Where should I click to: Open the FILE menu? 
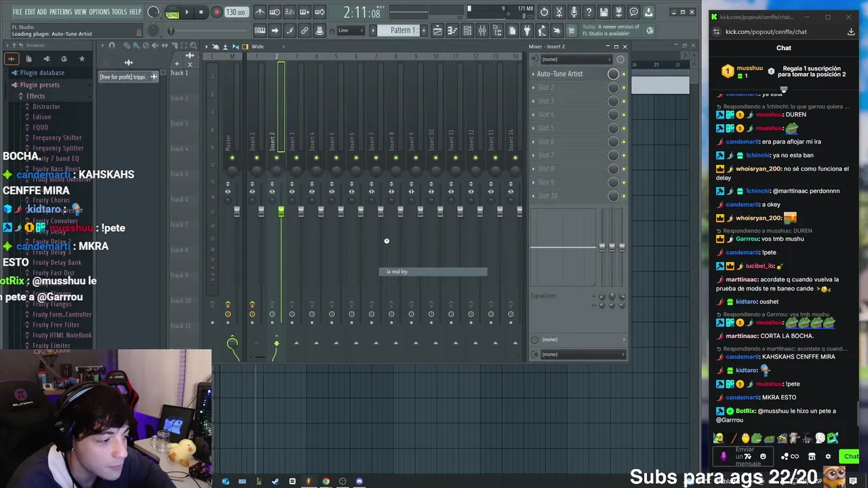pyautogui.click(x=18, y=12)
